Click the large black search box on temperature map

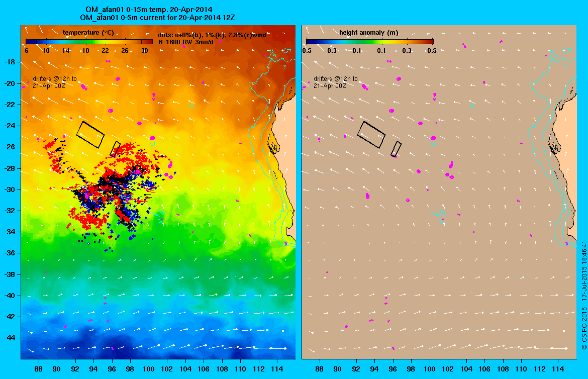point(90,134)
